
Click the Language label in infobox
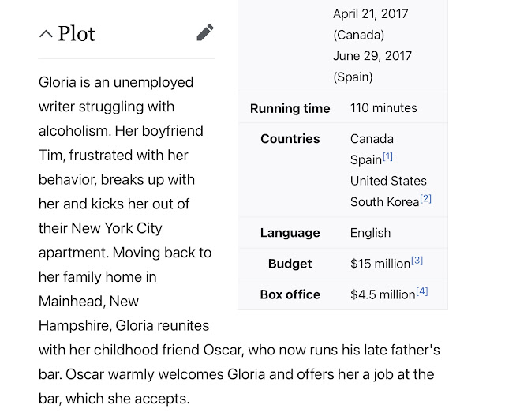click(x=290, y=233)
